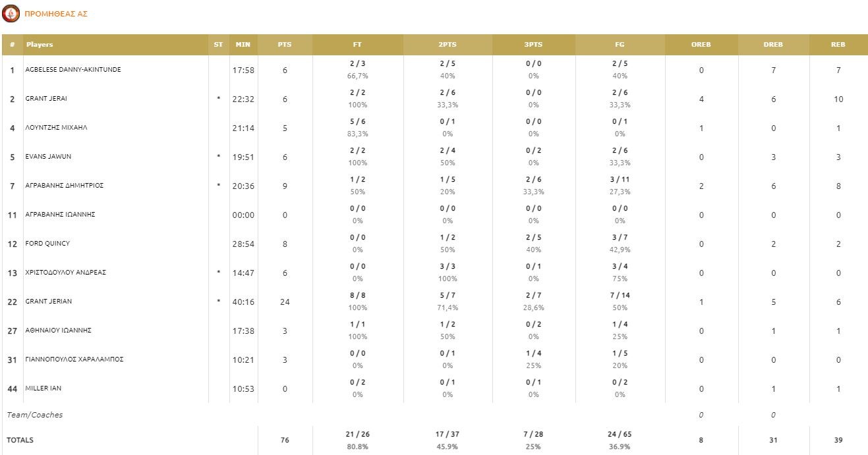Click the FG column header
This screenshot has height=455, width=868.
click(x=620, y=45)
